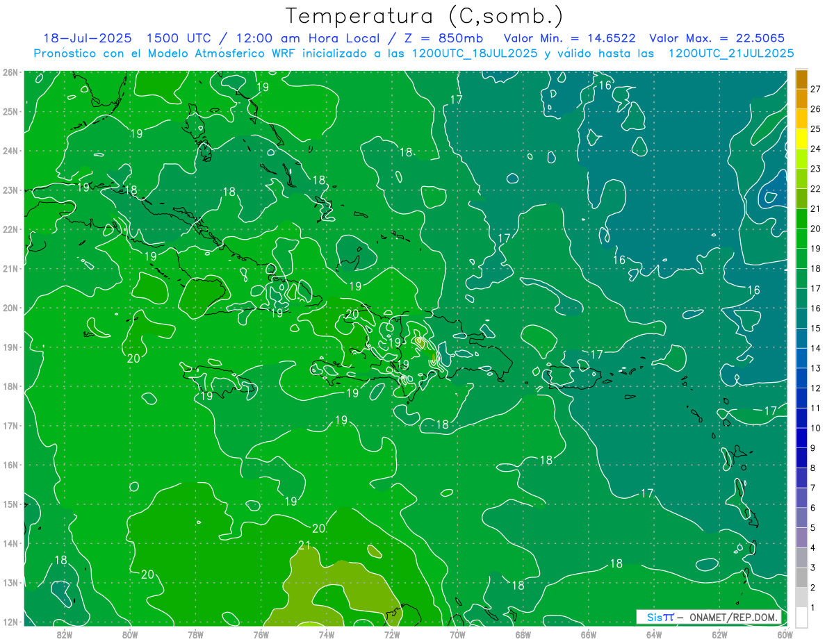Click the "72W" longitude axis label

392,634
